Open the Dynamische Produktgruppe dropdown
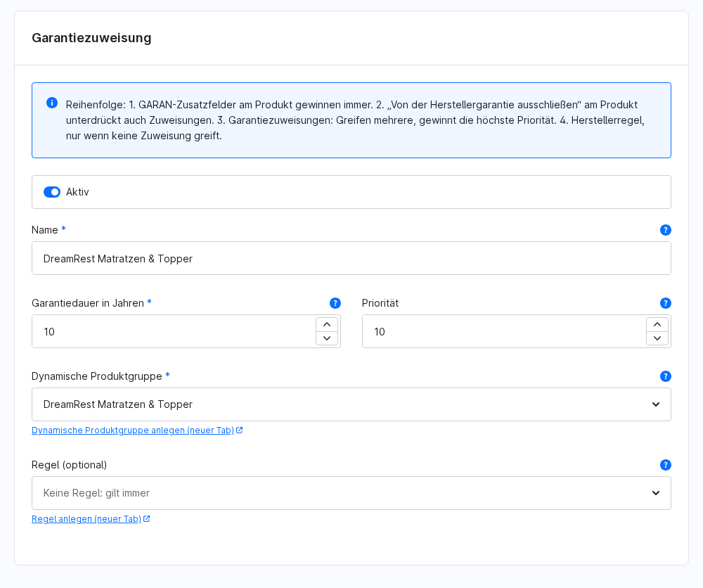The image size is (703, 588). point(351,404)
